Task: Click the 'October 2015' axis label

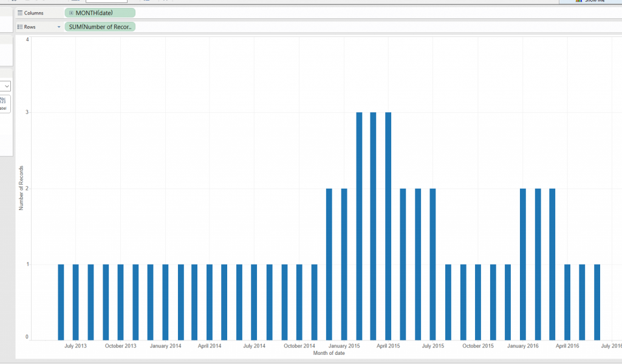Action: [x=478, y=346]
